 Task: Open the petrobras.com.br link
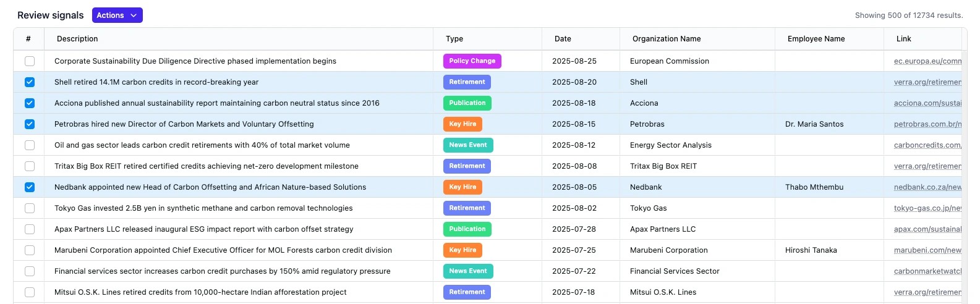pyautogui.click(x=927, y=124)
